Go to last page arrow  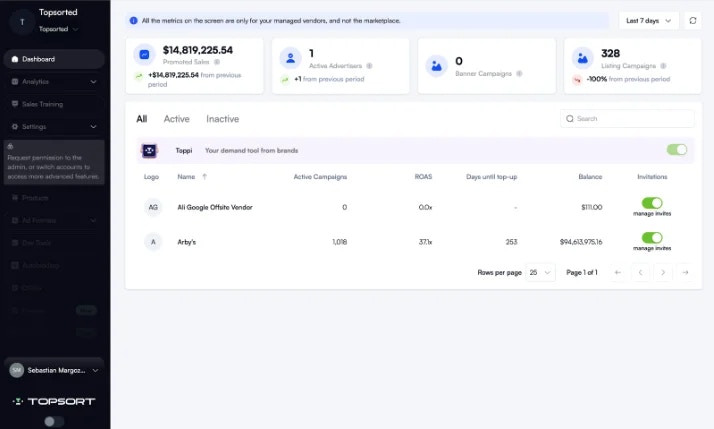[x=685, y=272]
